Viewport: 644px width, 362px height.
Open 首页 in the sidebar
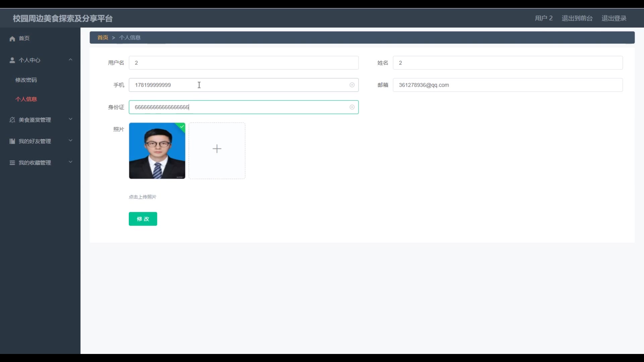point(24,39)
